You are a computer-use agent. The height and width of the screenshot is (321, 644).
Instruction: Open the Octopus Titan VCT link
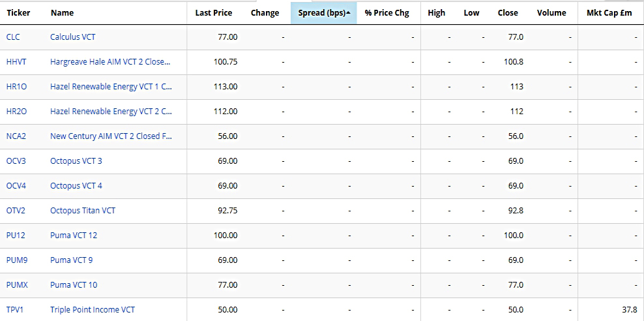coord(83,211)
